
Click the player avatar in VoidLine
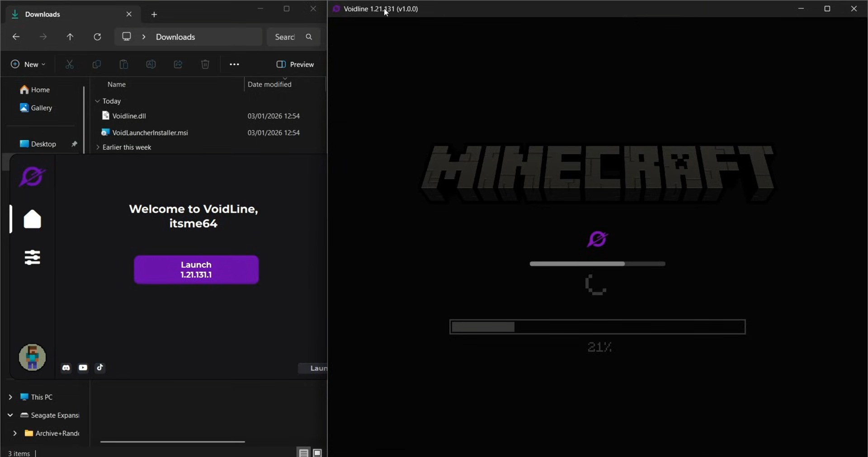32,357
